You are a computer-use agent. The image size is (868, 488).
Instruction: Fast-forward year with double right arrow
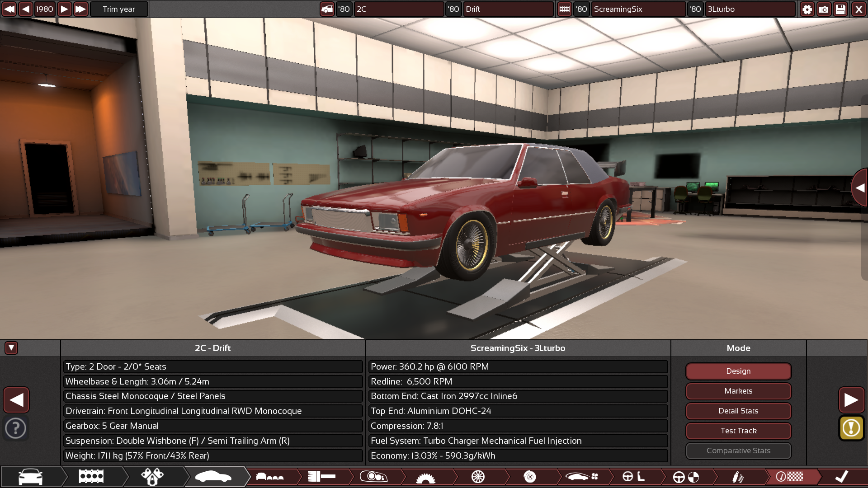click(80, 9)
